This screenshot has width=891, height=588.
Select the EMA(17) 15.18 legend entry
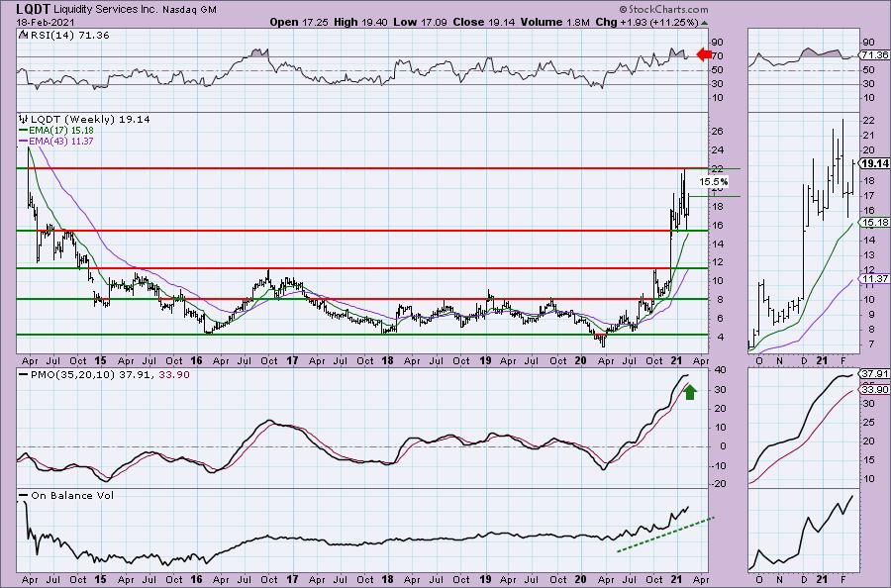coord(60,131)
